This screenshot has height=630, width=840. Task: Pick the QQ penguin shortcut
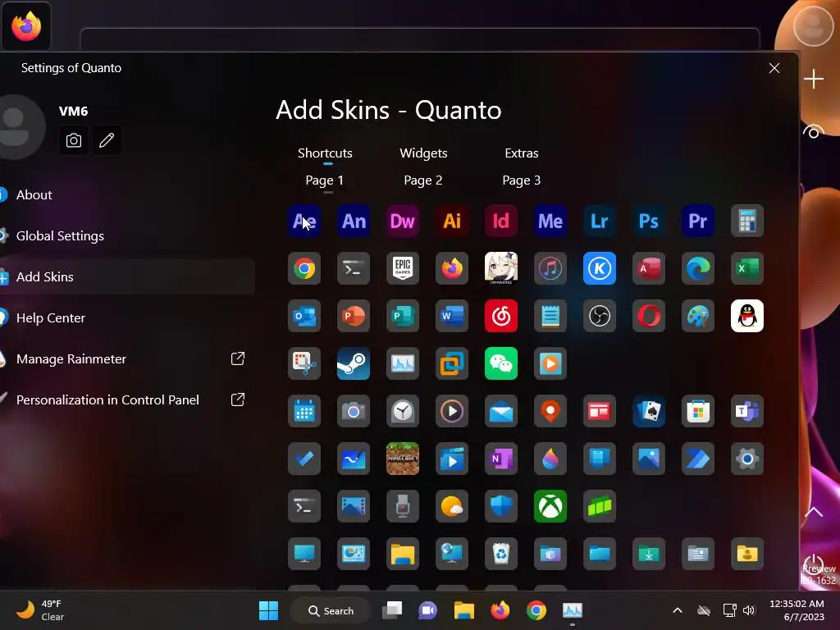(x=747, y=316)
